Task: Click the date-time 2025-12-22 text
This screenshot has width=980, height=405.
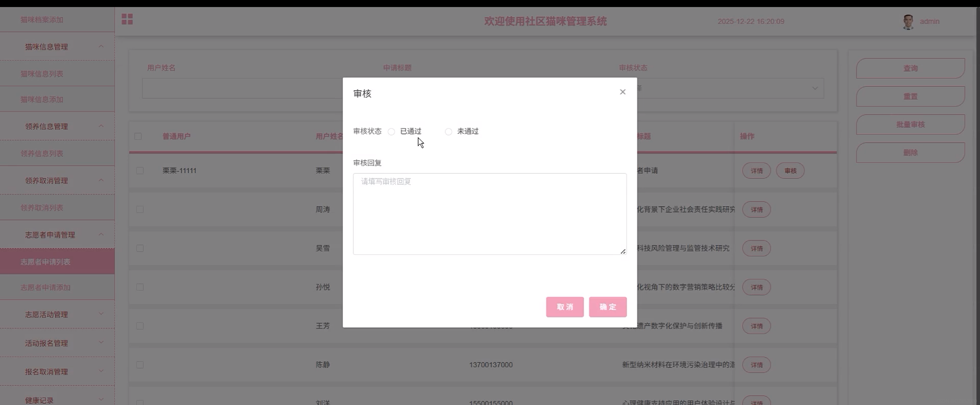Action: click(750, 22)
